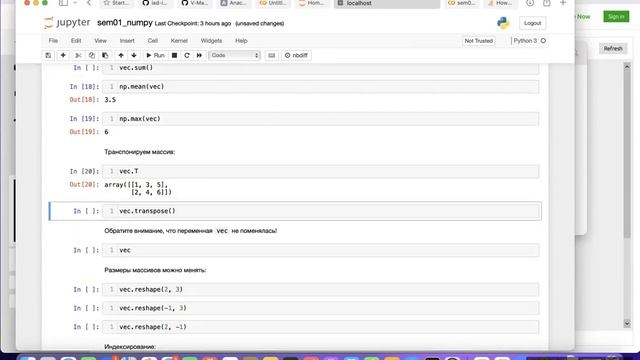640x360 pixels.
Task: Select the Out[20] array output
Action: [138, 188]
